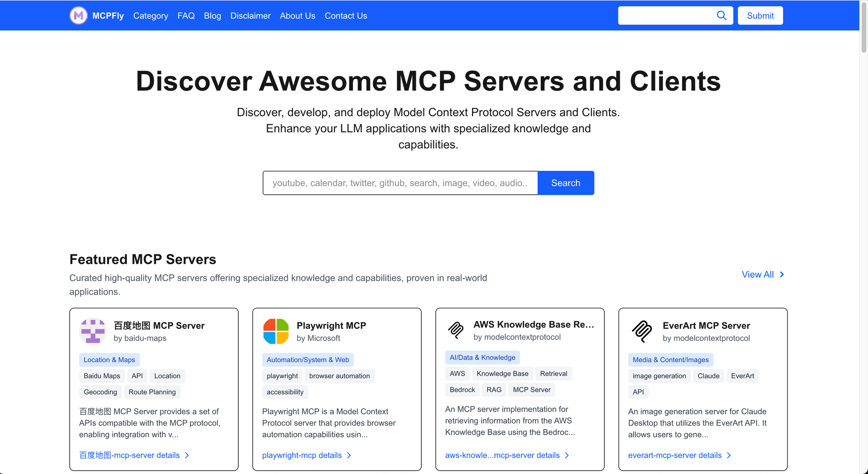Focus the main keyword search field
The height and width of the screenshot is (474, 868).
pyautogui.click(x=400, y=183)
